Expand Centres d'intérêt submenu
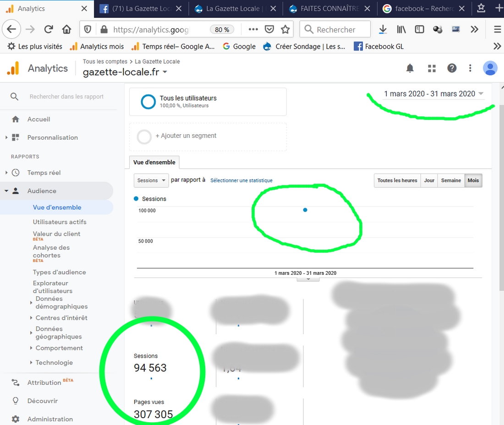Image resolution: width=504 pixels, height=425 pixels. pyautogui.click(x=31, y=318)
